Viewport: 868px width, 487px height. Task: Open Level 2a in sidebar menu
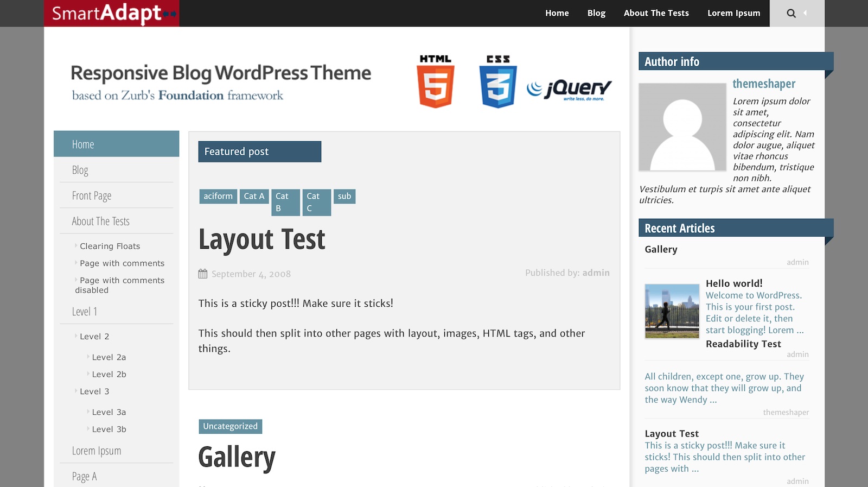coord(108,357)
